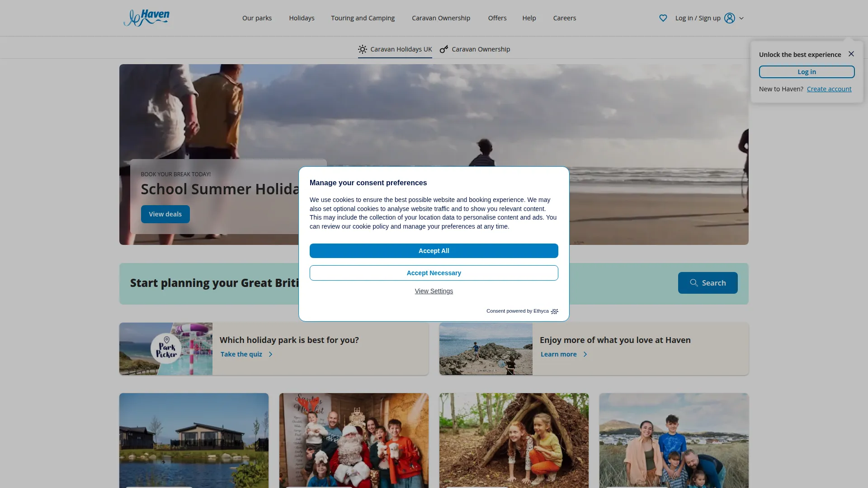Viewport: 868px width, 488px height.
Task: Accept all cookies
Action: (x=434, y=251)
